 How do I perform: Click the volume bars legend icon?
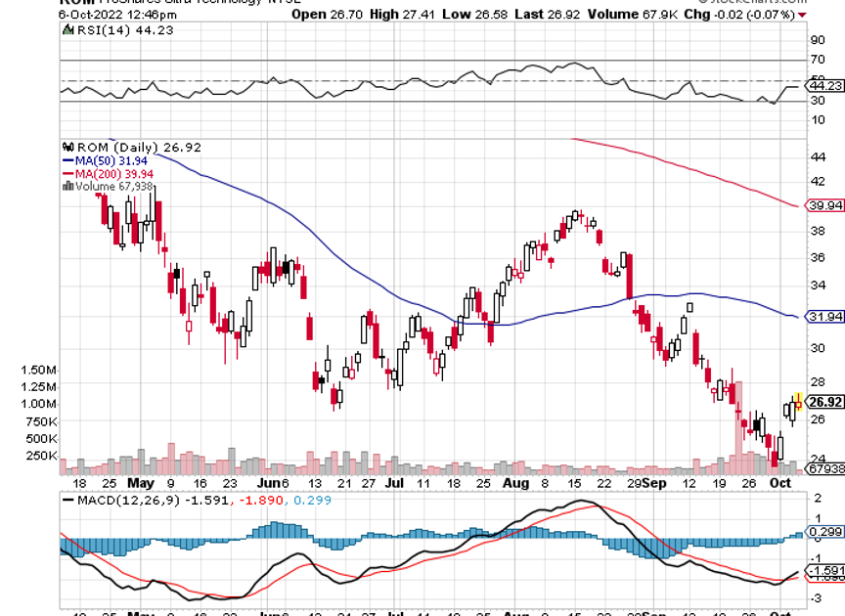tap(67, 185)
